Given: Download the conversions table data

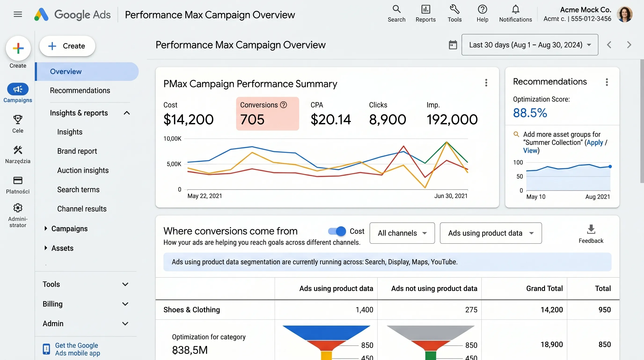Looking at the screenshot, I should coord(591,229).
